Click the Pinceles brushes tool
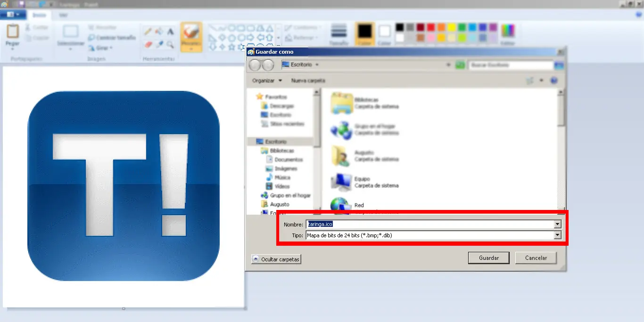The image size is (644, 322). point(191,36)
